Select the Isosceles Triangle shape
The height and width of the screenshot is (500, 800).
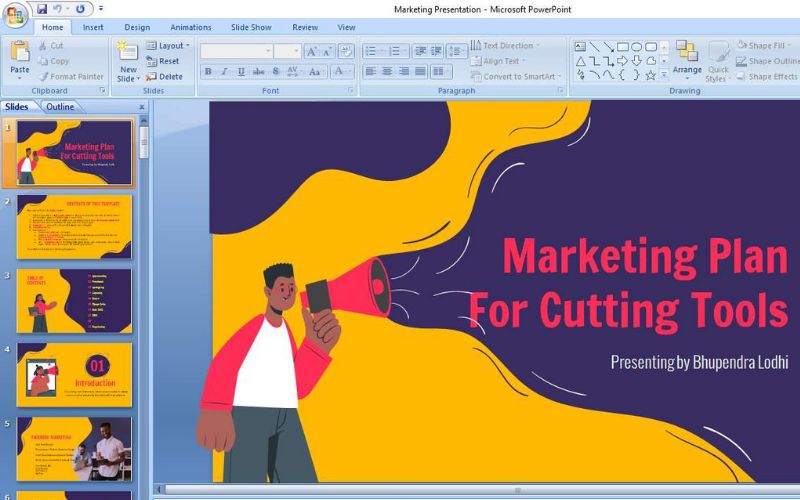(x=580, y=61)
